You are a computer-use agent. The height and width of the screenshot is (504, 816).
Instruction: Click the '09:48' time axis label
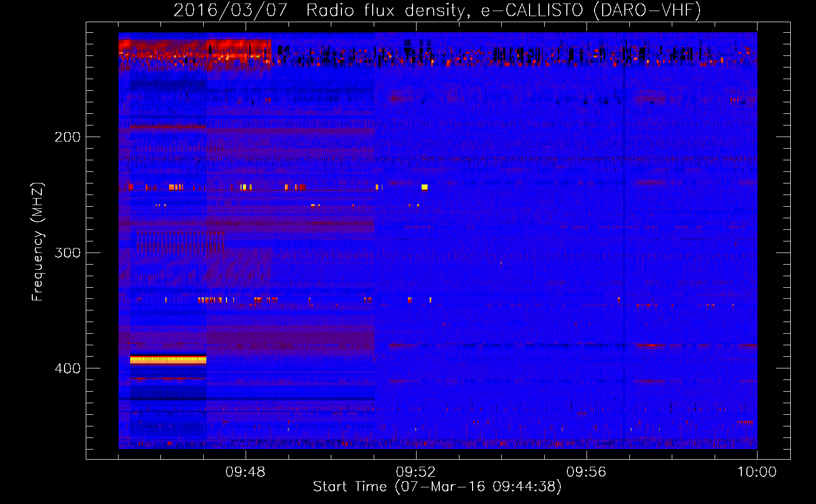click(x=246, y=472)
